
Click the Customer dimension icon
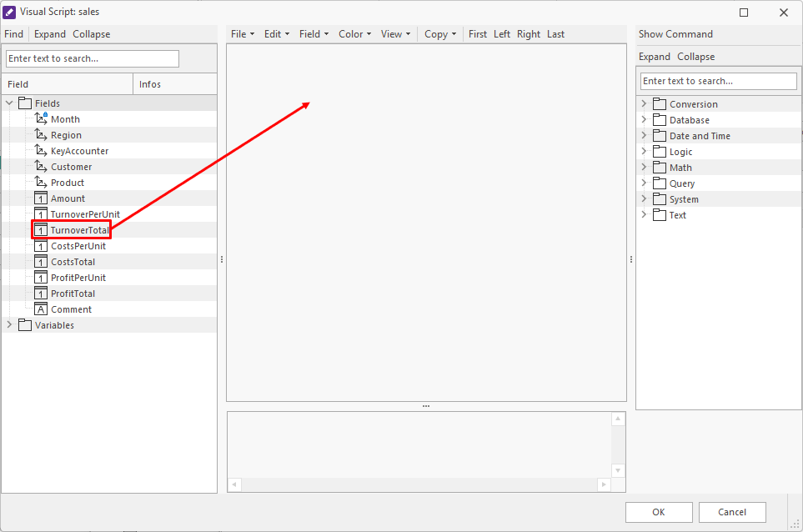tap(41, 167)
